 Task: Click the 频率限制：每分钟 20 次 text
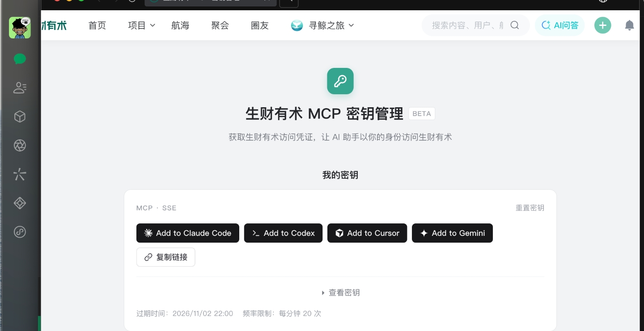(x=282, y=314)
